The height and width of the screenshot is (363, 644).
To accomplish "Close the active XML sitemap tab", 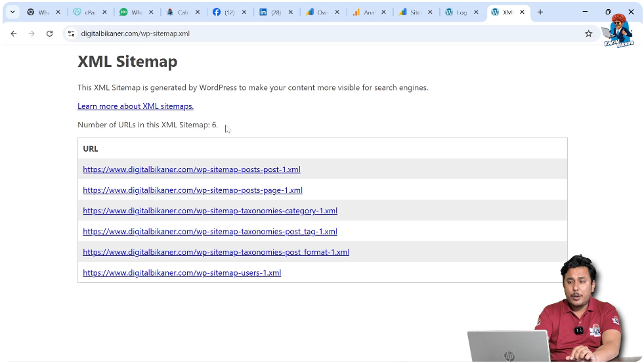I will tap(522, 12).
